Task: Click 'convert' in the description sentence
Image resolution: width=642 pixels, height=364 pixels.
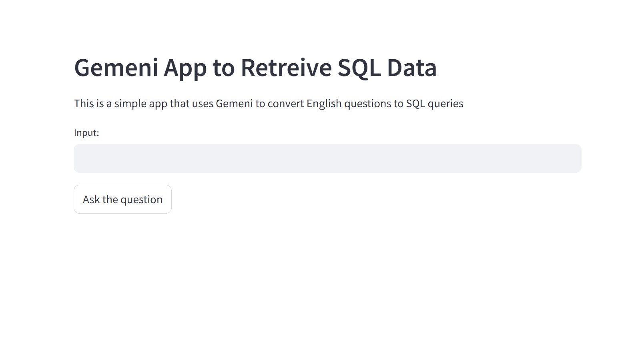Action: coord(286,104)
